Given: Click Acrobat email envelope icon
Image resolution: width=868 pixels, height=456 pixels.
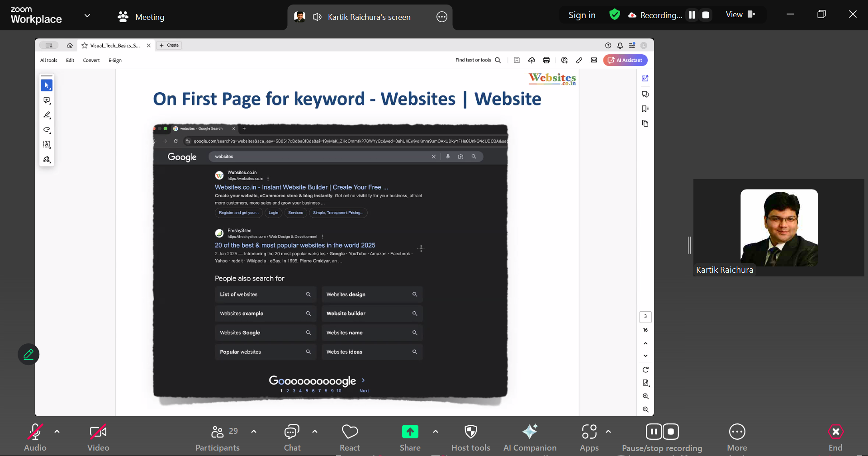Looking at the screenshot, I should point(594,60).
